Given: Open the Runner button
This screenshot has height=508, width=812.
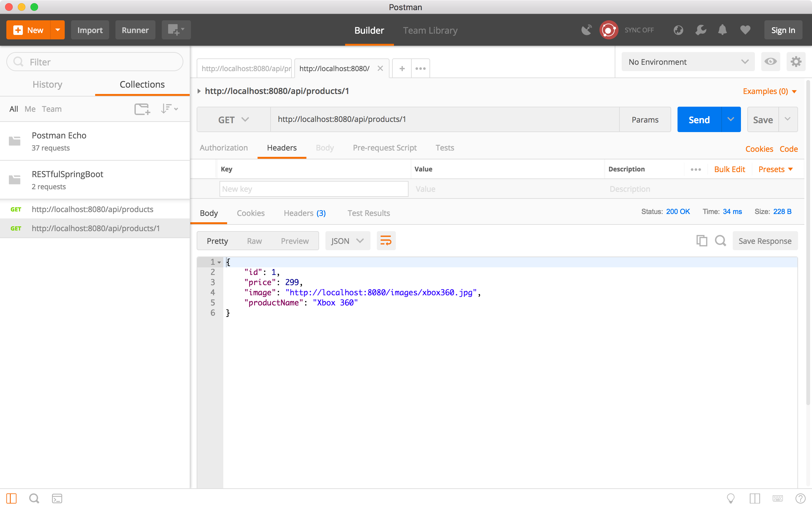Looking at the screenshot, I should [135, 30].
